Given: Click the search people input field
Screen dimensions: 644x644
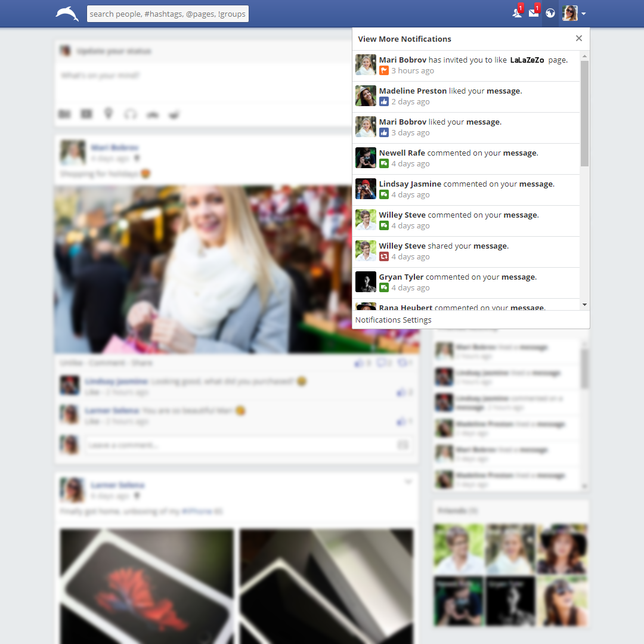Looking at the screenshot, I should pos(168,13).
